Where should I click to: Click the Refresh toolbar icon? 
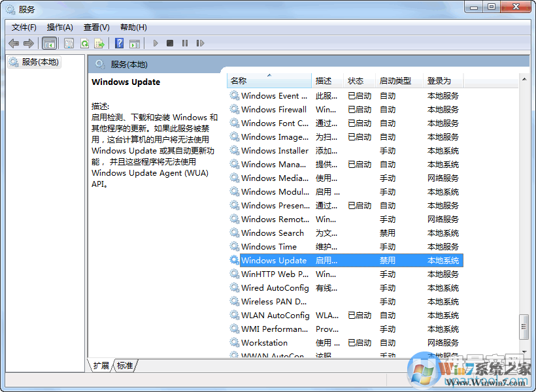coord(84,43)
